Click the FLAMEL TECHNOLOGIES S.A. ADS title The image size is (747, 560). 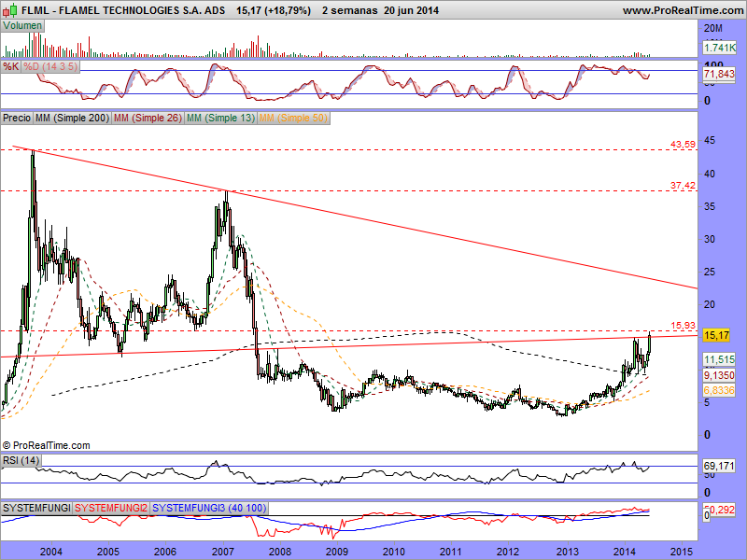click(x=142, y=10)
